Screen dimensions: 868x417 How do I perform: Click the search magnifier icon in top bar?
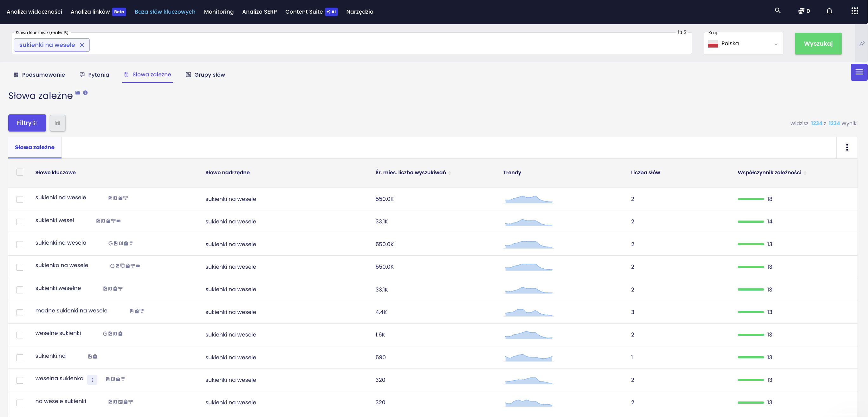777,11
